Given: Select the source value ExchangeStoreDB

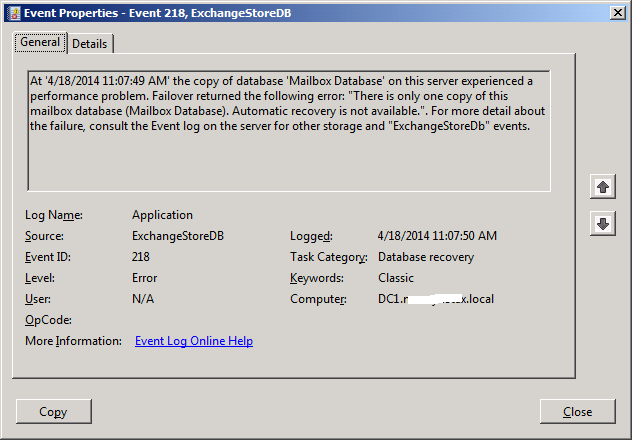Looking at the screenshot, I should coord(178,236).
